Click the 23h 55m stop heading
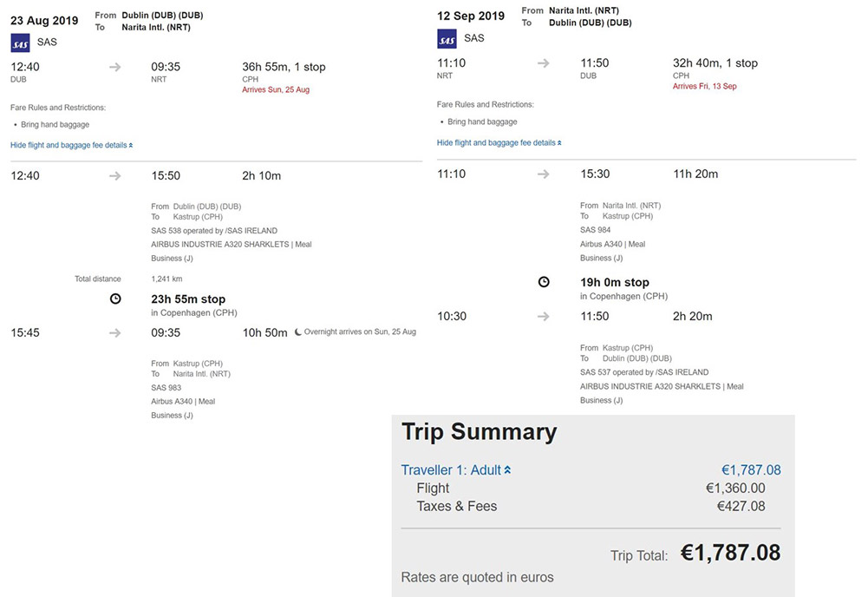The height and width of the screenshot is (597, 868). [188, 299]
